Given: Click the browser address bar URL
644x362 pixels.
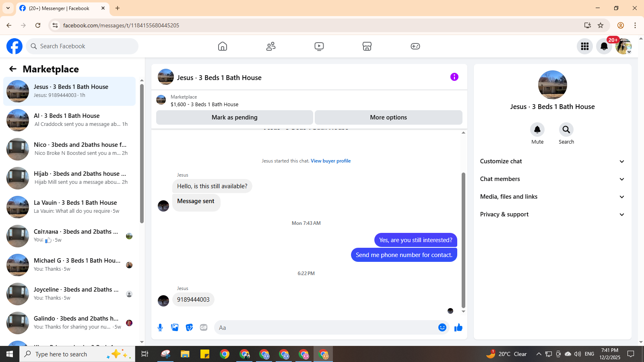Looking at the screenshot, I should pyautogui.click(x=121, y=25).
